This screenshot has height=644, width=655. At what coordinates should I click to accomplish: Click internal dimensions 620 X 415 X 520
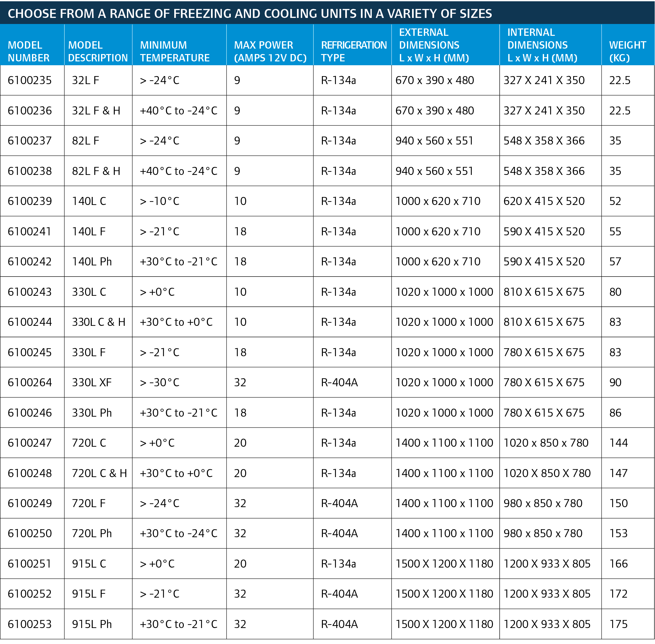click(544, 201)
